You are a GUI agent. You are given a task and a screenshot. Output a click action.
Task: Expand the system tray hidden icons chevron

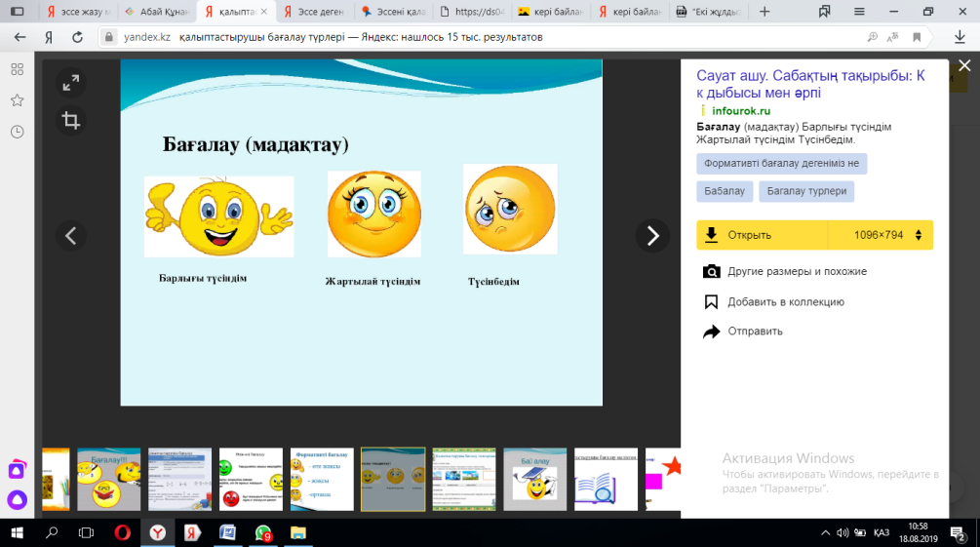point(827,532)
